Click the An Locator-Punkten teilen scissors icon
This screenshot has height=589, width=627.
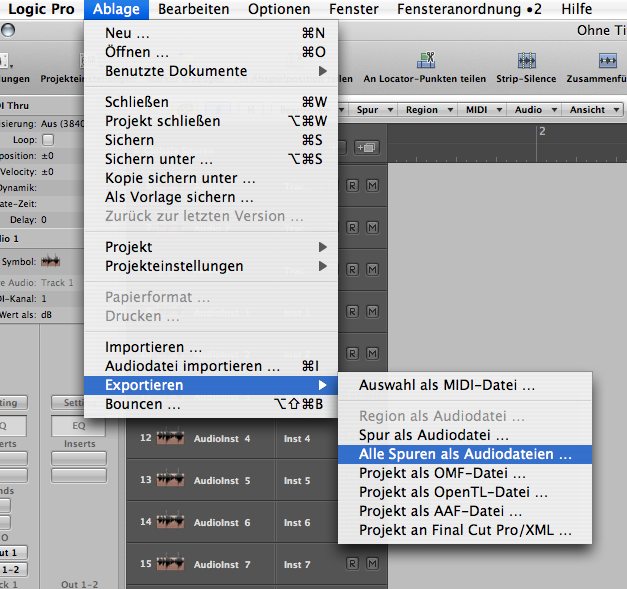coord(425,60)
